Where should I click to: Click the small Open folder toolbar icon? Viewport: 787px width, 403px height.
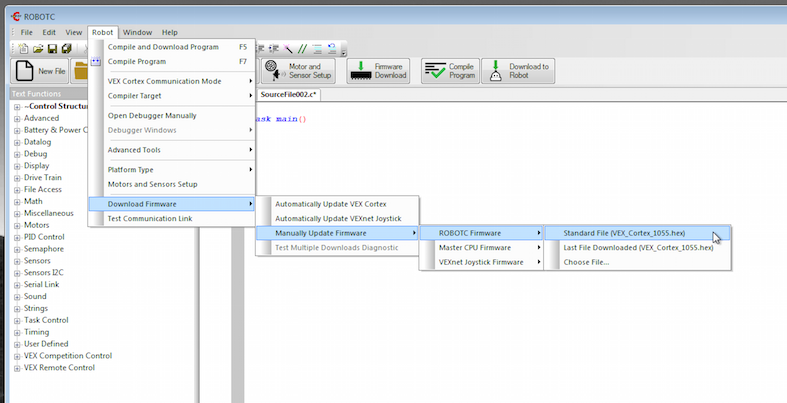[38, 49]
